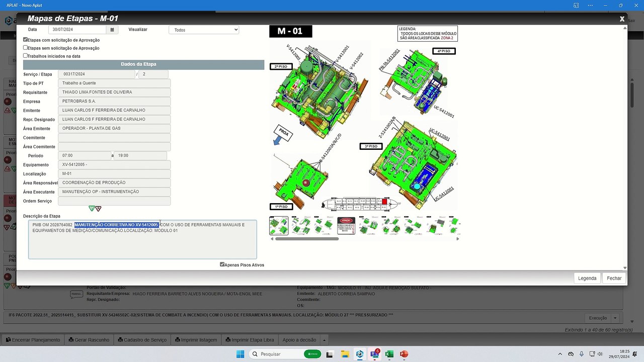
Task: Select the fifth map thumbnail after ATENÇÃO
Action: (x=368, y=226)
